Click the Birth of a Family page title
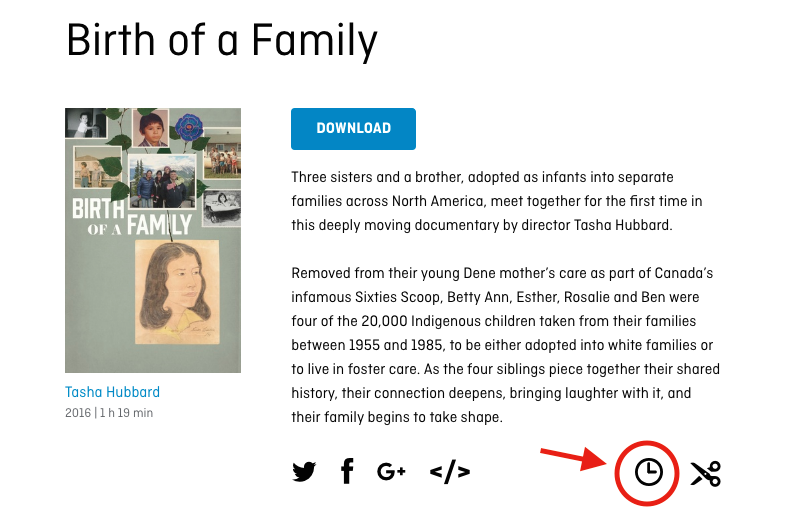804x519 pixels. coord(222,41)
